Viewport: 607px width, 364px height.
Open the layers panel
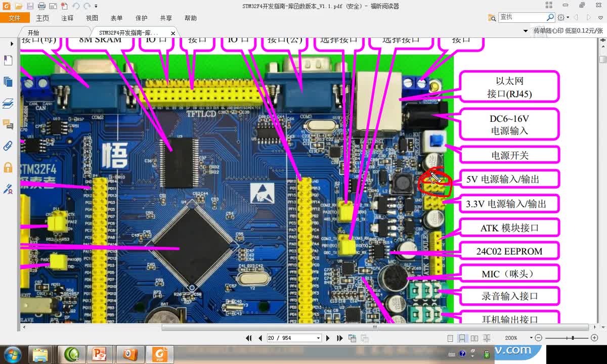click(8, 104)
